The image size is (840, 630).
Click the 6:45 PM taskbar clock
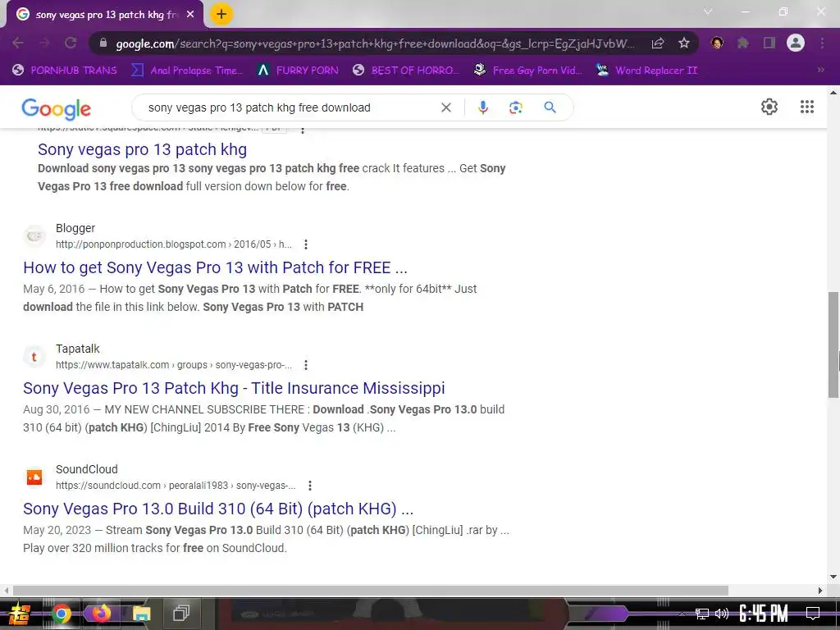764,614
